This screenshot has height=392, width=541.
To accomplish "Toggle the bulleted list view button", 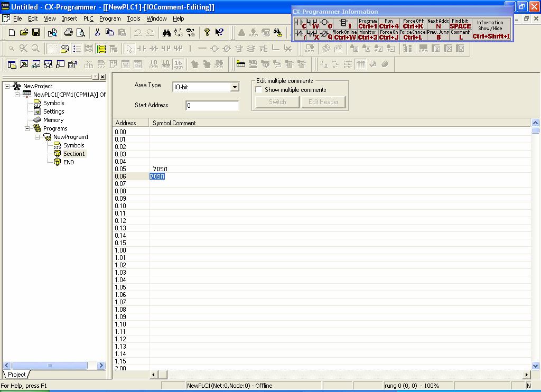I will (x=77, y=49).
